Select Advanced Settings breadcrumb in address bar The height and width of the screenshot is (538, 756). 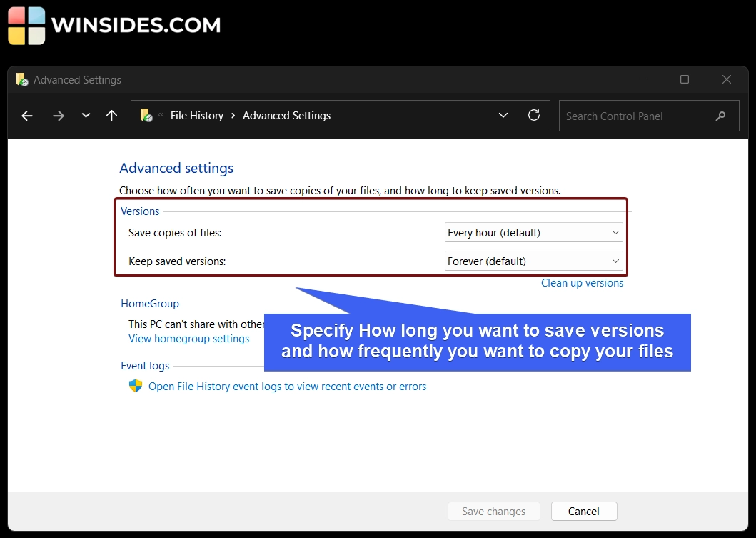pyautogui.click(x=286, y=116)
